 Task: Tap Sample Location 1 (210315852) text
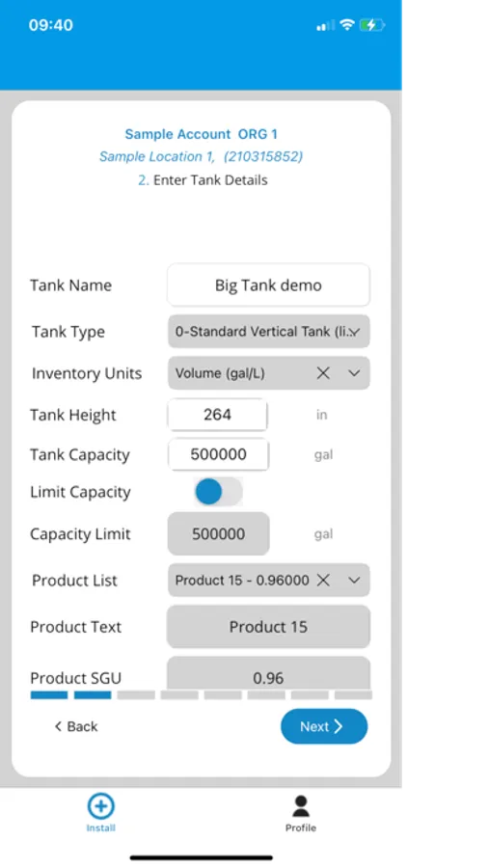point(201,156)
